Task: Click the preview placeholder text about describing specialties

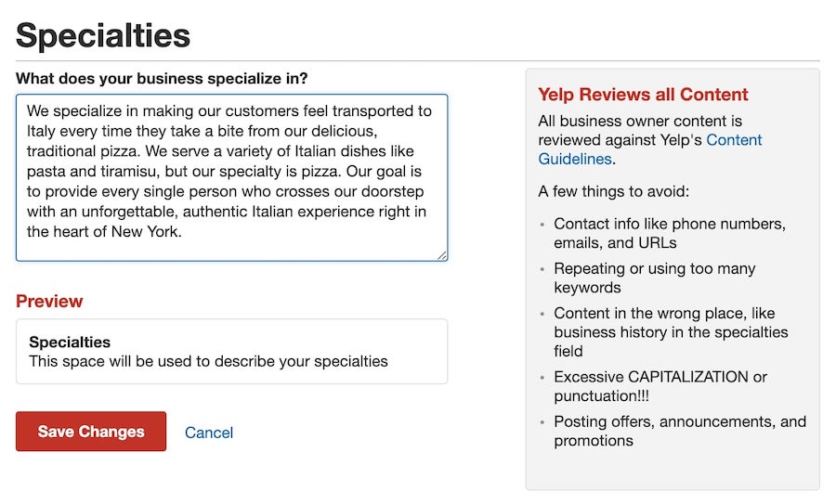Action: (x=208, y=361)
